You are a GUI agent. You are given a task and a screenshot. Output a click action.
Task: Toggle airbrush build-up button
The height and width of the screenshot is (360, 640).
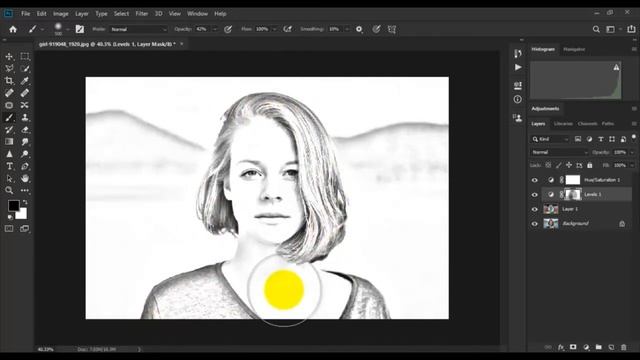coord(288,29)
